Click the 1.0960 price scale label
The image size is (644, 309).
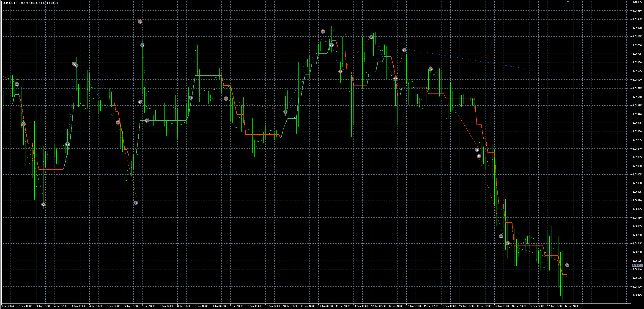pyautogui.click(x=637, y=11)
